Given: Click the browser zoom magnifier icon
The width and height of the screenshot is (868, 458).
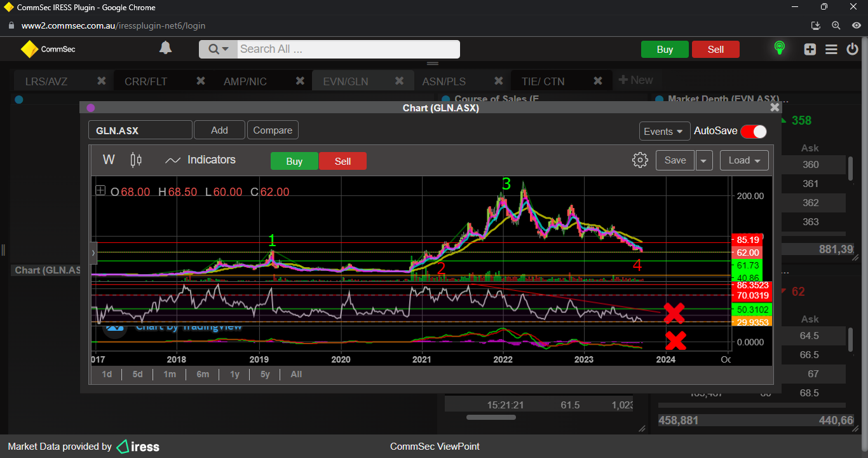Looking at the screenshot, I should (x=836, y=25).
